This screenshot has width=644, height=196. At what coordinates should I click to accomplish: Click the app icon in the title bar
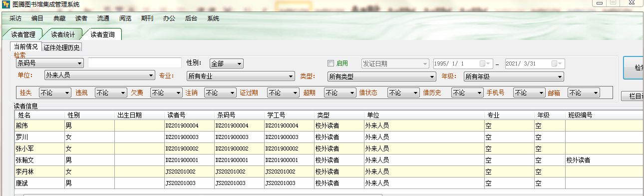point(6,4)
